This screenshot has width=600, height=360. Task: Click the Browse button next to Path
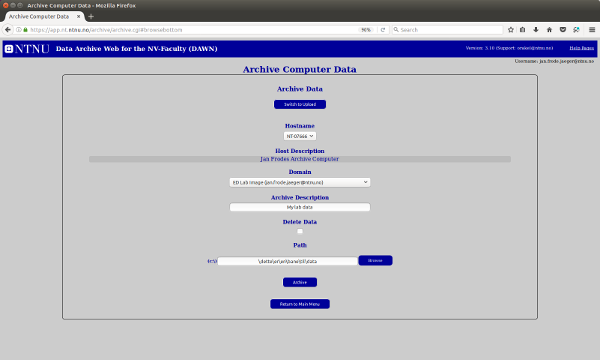(x=375, y=261)
